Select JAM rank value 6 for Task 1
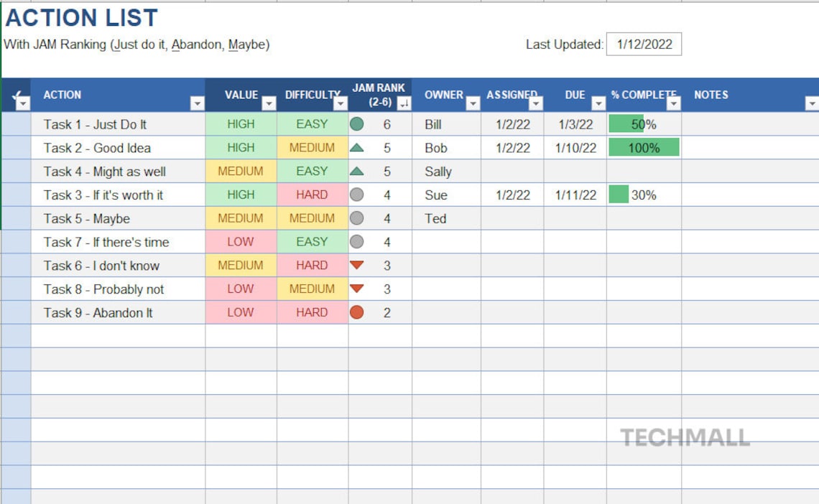 point(387,124)
